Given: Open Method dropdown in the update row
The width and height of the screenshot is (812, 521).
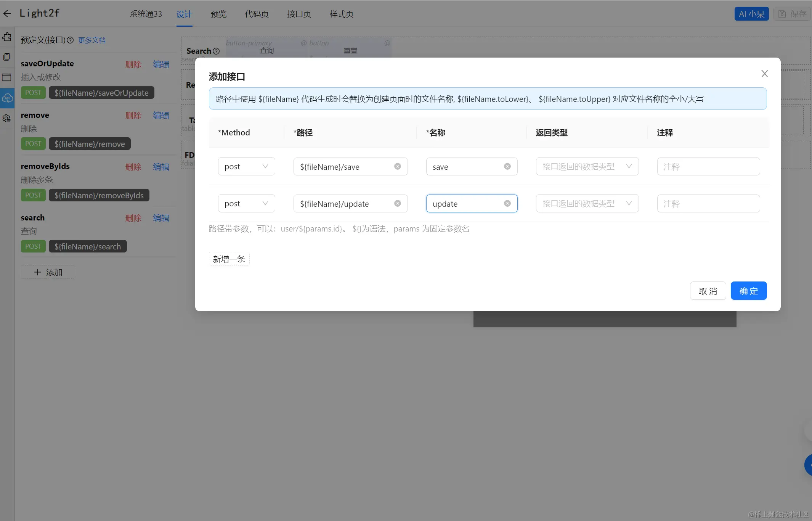Looking at the screenshot, I should point(247,203).
